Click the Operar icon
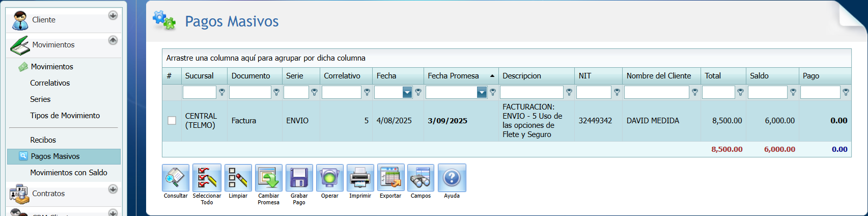Image resolution: width=868 pixels, height=216 pixels. [x=329, y=178]
